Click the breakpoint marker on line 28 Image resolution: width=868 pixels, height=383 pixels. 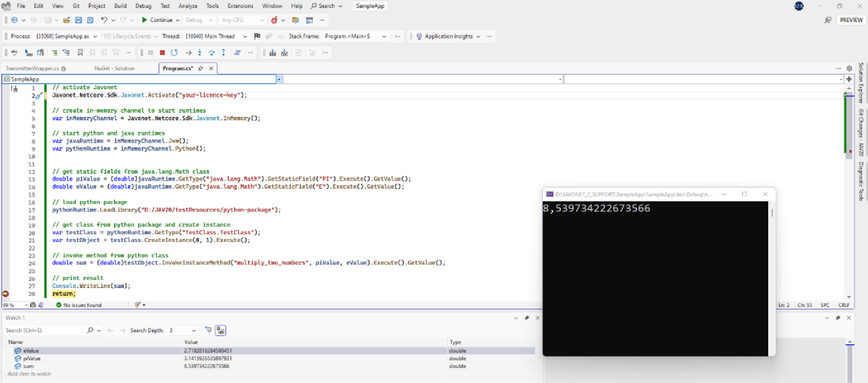click(x=5, y=293)
